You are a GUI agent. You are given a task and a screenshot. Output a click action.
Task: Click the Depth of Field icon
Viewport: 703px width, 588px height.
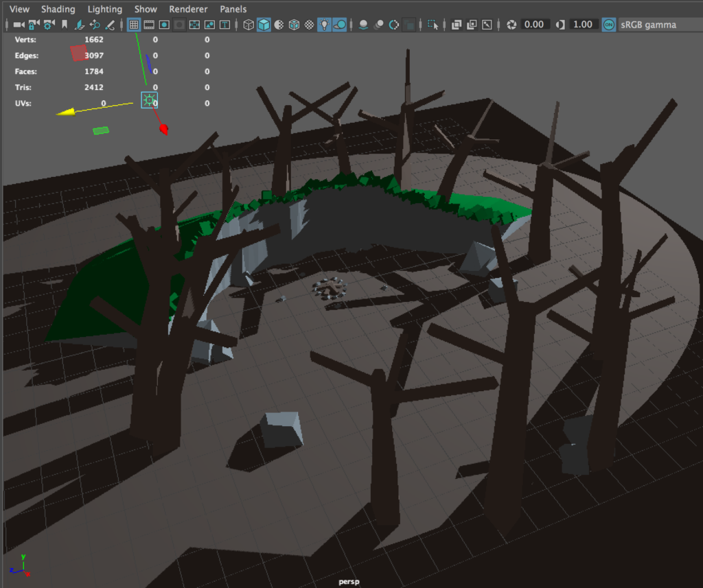pos(409,25)
